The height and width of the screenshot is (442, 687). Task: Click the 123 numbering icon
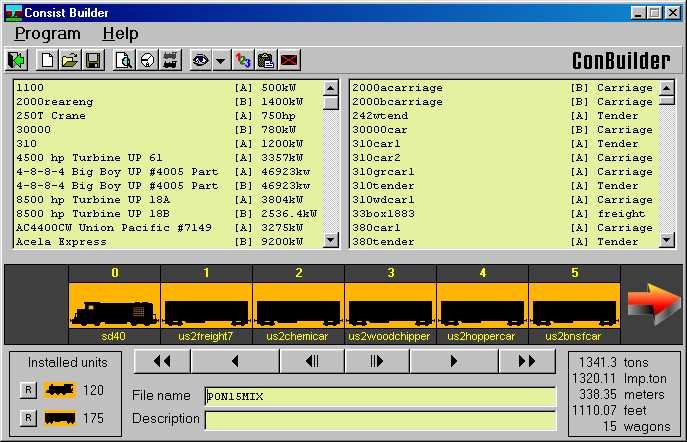(x=243, y=60)
